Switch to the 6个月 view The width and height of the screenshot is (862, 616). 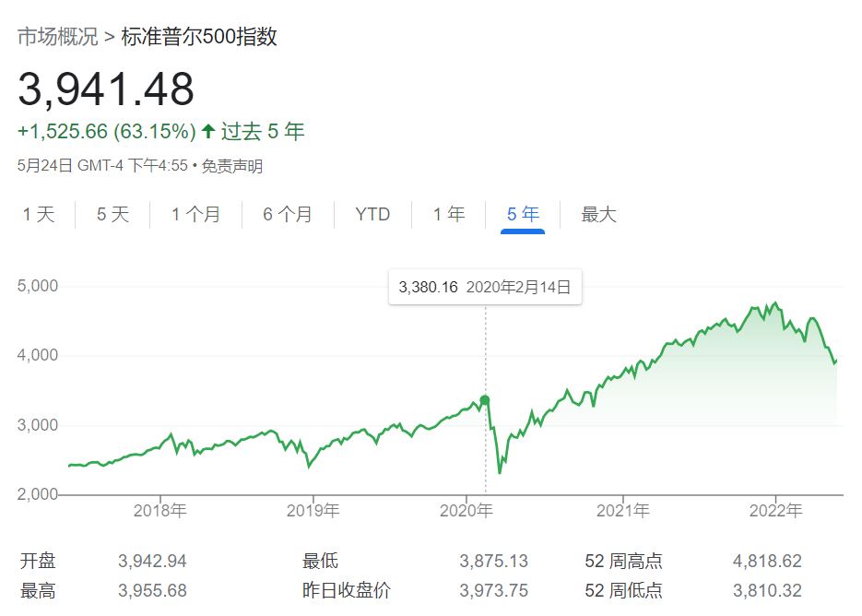(x=288, y=213)
